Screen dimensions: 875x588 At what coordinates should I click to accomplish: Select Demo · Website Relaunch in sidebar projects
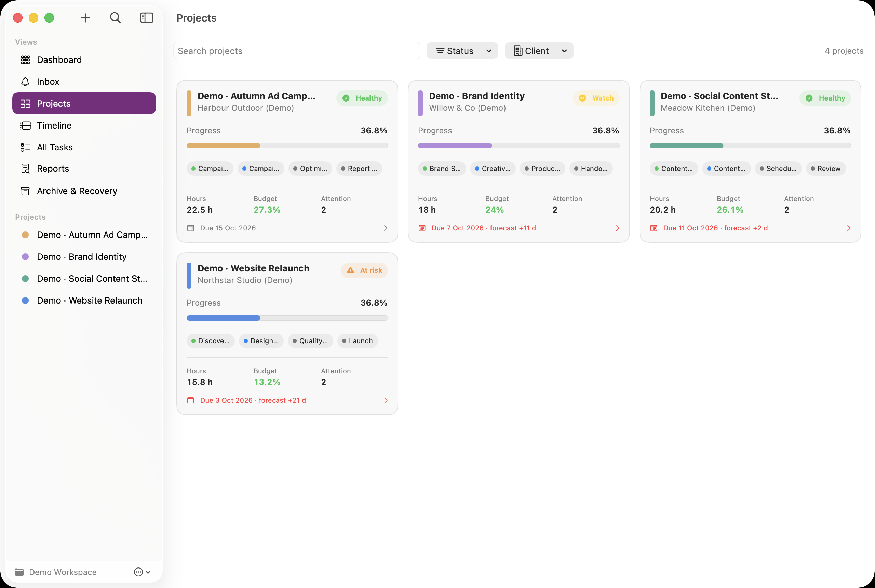tap(84, 301)
